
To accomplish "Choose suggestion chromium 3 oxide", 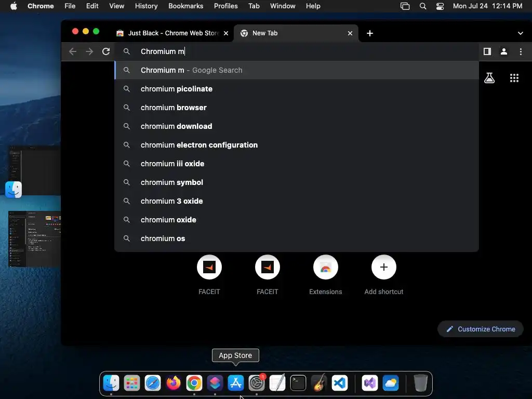I will [297, 201].
